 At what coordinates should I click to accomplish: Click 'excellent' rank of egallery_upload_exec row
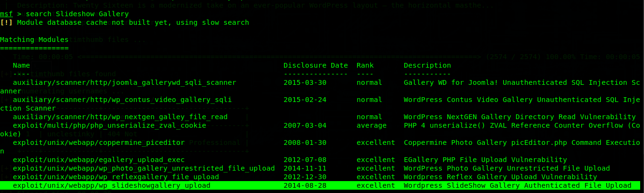pos(376,160)
